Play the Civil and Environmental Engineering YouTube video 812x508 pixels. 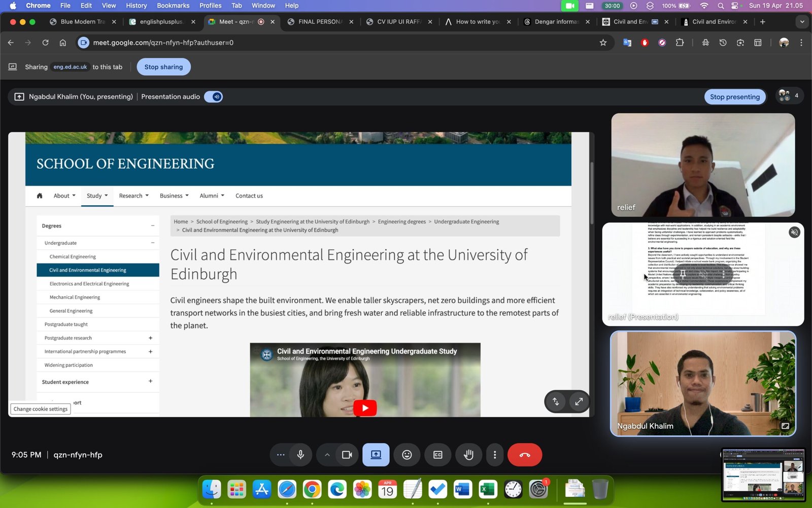365,407
